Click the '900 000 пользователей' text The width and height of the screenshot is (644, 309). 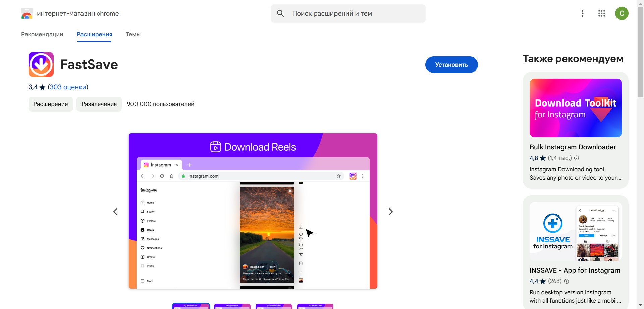[160, 104]
